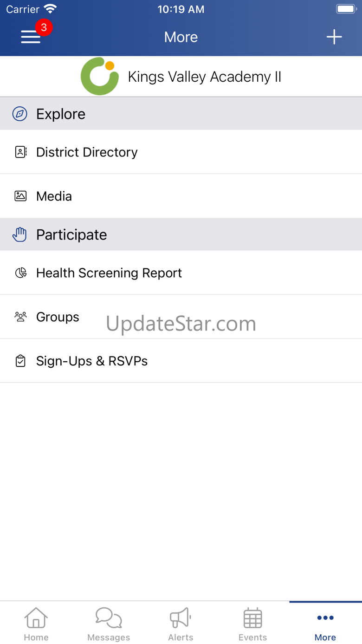Open the Events calendar tab

pos(253,623)
